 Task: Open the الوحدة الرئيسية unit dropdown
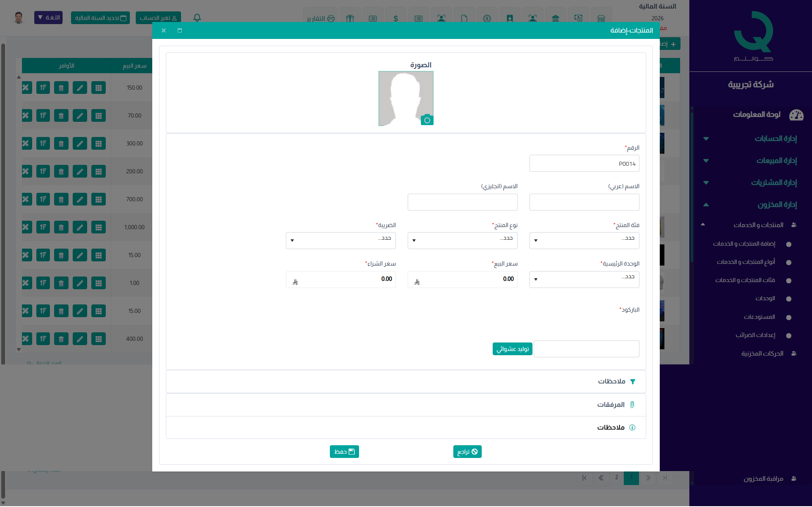[584, 279]
